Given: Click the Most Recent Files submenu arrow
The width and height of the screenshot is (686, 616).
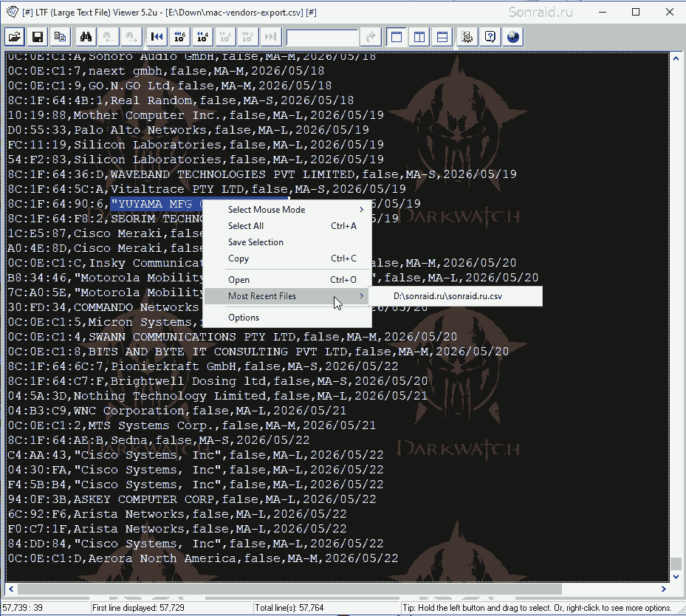Looking at the screenshot, I should pyautogui.click(x=361, y=295).
